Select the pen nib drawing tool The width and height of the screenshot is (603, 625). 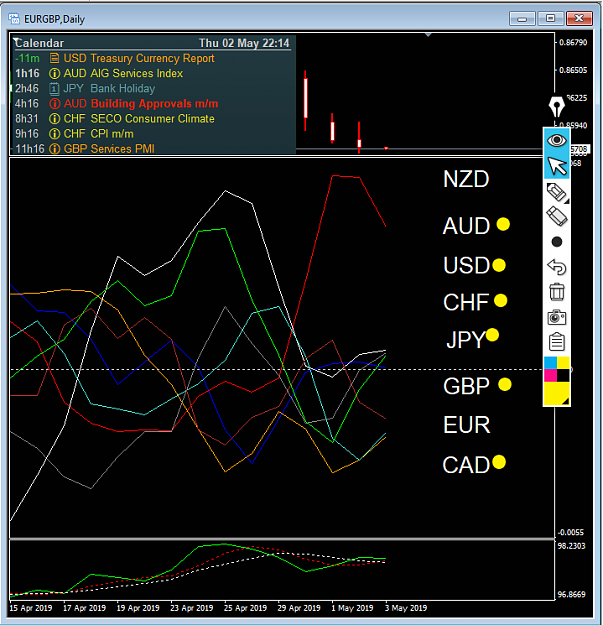(557, 106)
